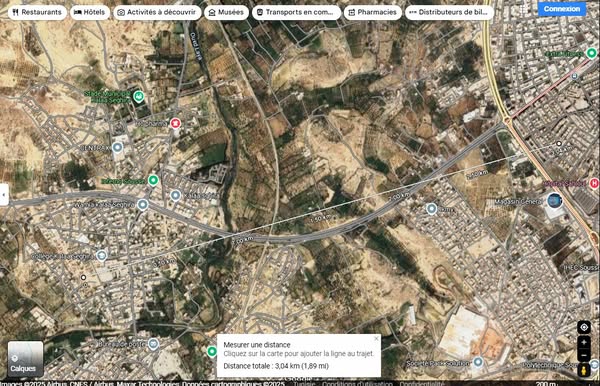Click the measurement end point at right

(x=559, y=143)
